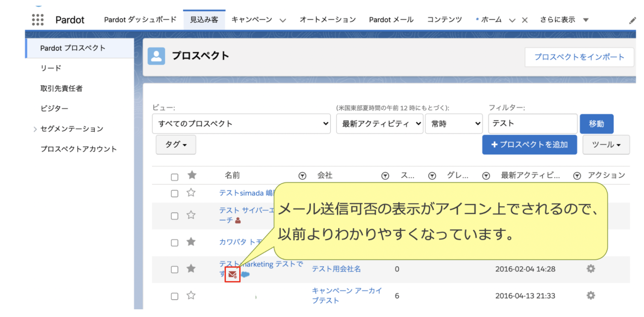Click filter icon on グレ... grade column
This screenshot has height=317, width=644.
486,176
